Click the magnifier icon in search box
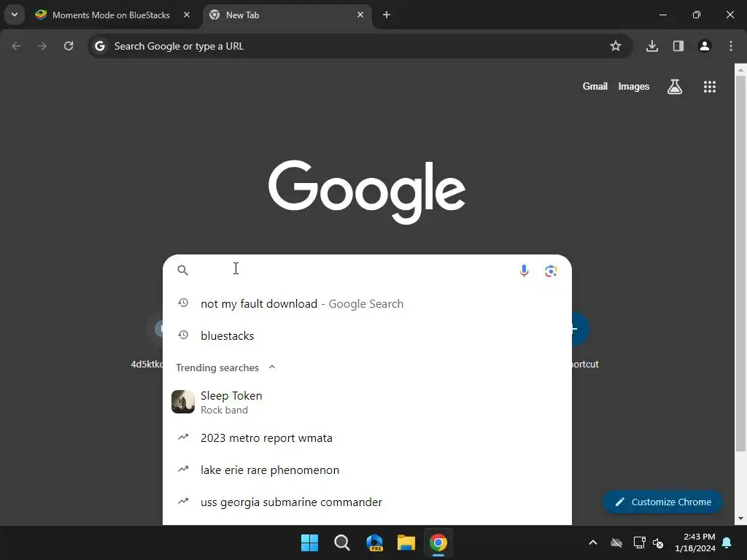This screenshot has height=560, width=747. tap(183, 271)
